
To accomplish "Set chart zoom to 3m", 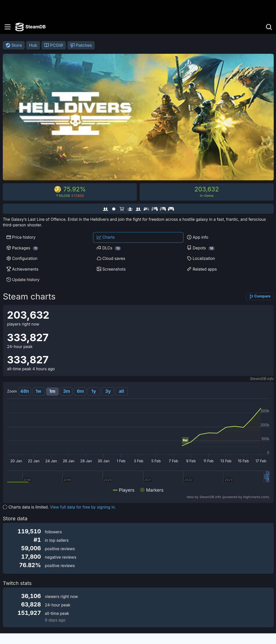I will [66, 391].
